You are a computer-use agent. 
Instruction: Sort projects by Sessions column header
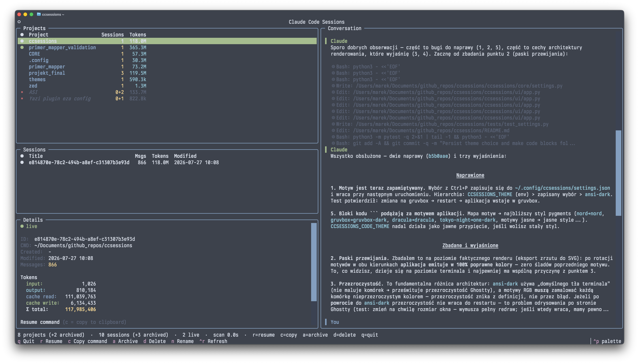112,35
